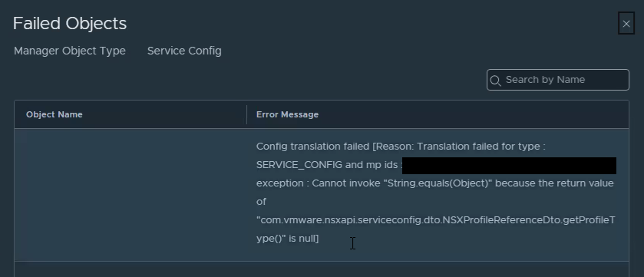Click the "exception : Cannot invoke" text

coord(319,183)
